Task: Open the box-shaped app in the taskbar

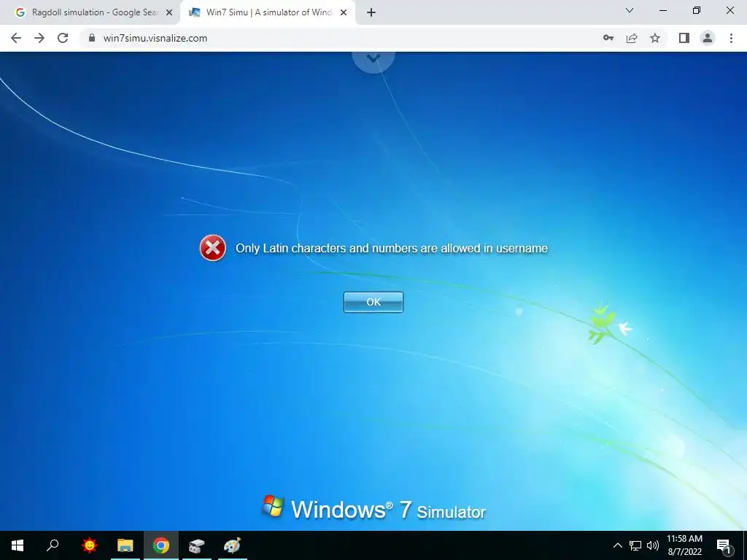Action: click(197, 545)
